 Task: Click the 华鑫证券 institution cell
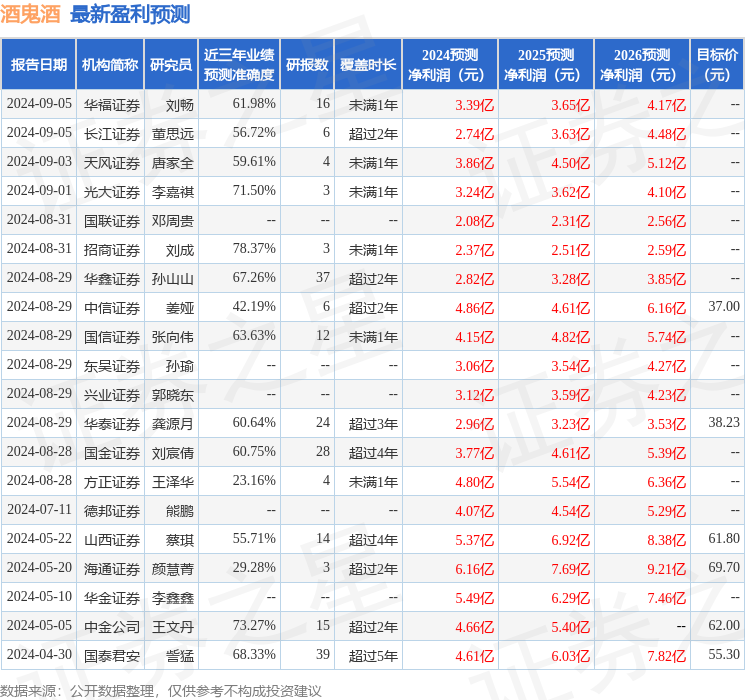click(112, 279)
